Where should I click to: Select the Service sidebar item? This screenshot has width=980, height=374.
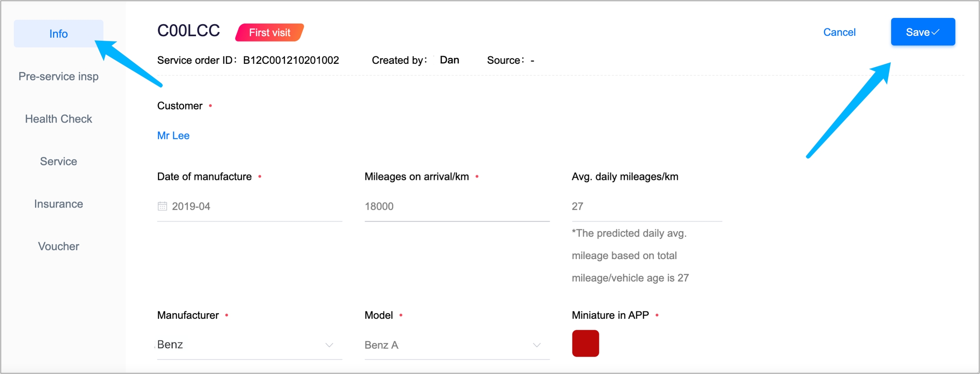click(58, 162)
